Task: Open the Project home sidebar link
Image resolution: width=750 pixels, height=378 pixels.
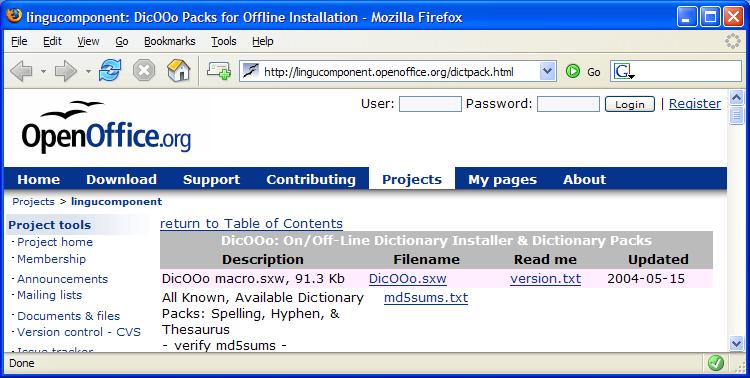Action: coord(55,242)
